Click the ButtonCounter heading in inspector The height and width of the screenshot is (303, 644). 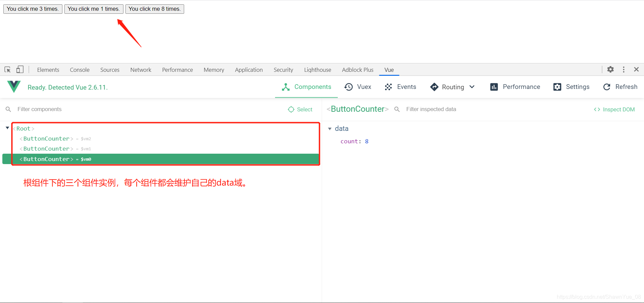tap(358, 109)
